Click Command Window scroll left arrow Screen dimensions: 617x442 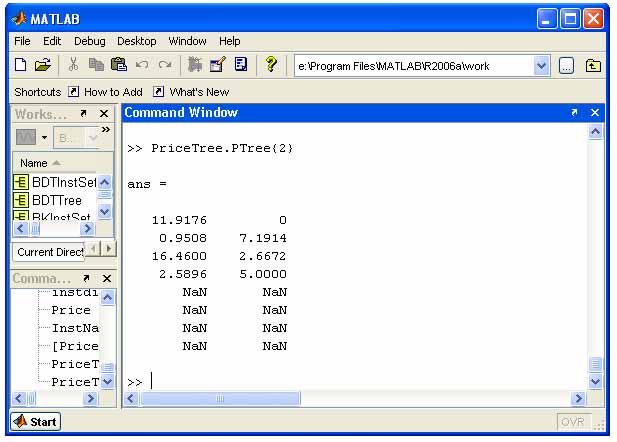click(x=131, y=399)
